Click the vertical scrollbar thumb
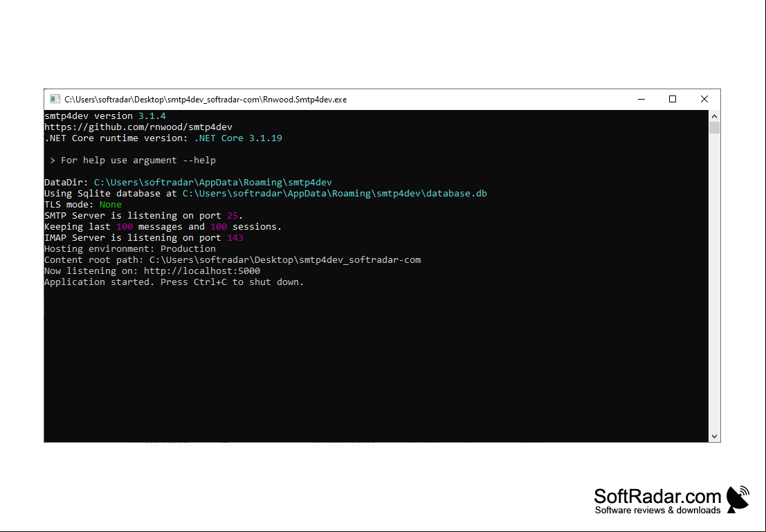Viewport: 766px width, 532px height. tap(714, 127)
